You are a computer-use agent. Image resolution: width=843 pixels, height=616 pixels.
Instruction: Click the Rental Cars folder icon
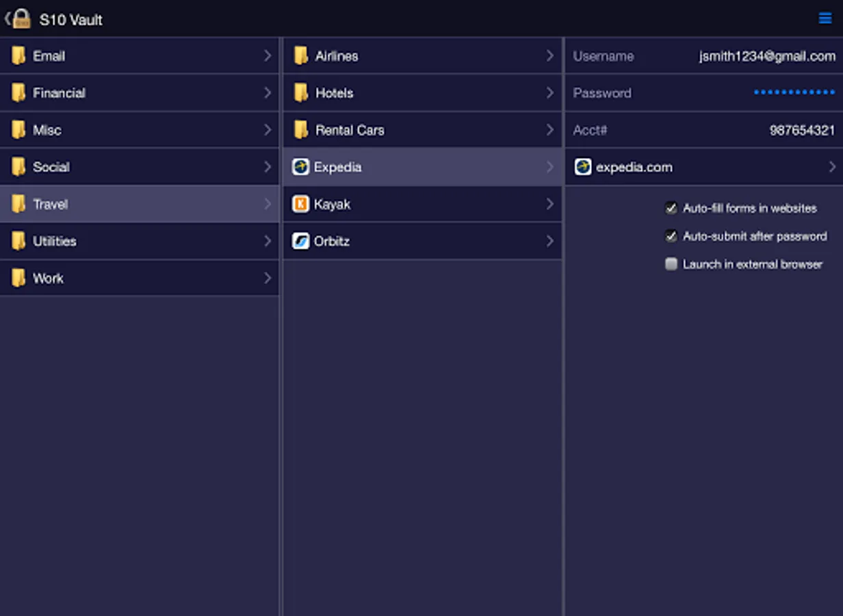[x=301, y=129]
